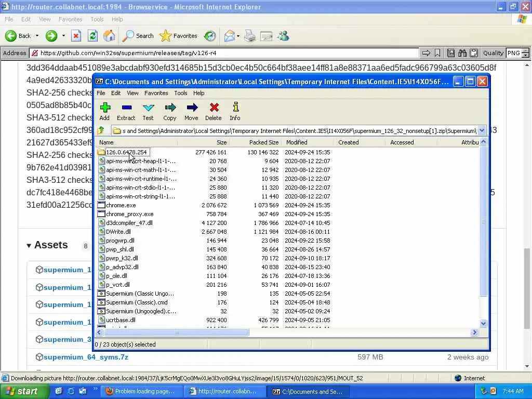Select p_vcrt.dll file row

pos(118,285)
